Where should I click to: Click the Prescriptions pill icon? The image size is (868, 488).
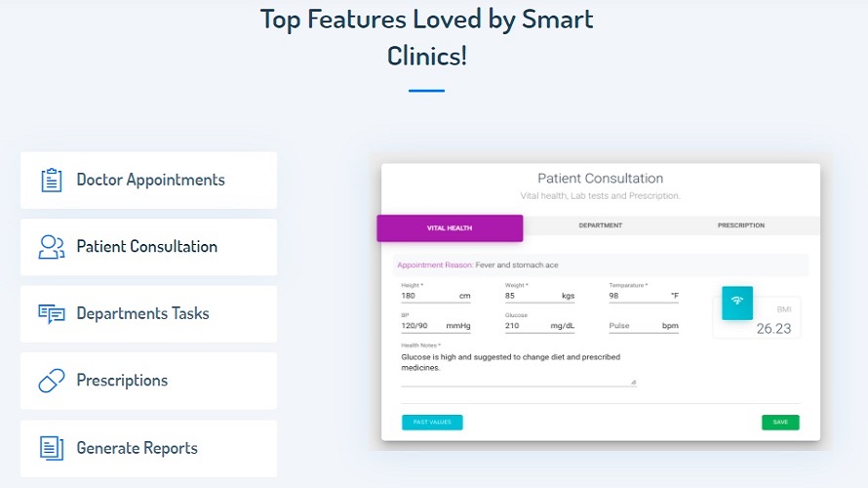(52, 381)
